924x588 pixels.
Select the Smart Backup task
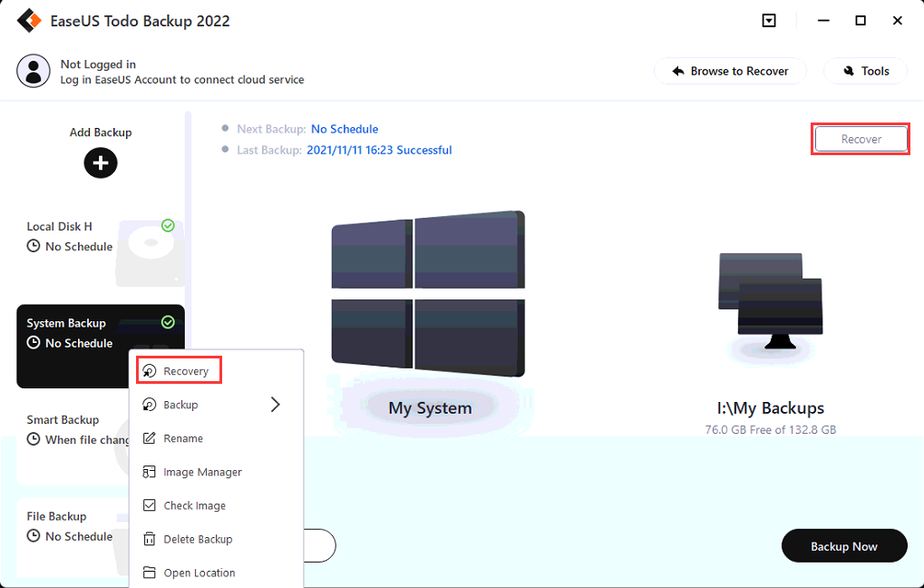pos(73,443)
